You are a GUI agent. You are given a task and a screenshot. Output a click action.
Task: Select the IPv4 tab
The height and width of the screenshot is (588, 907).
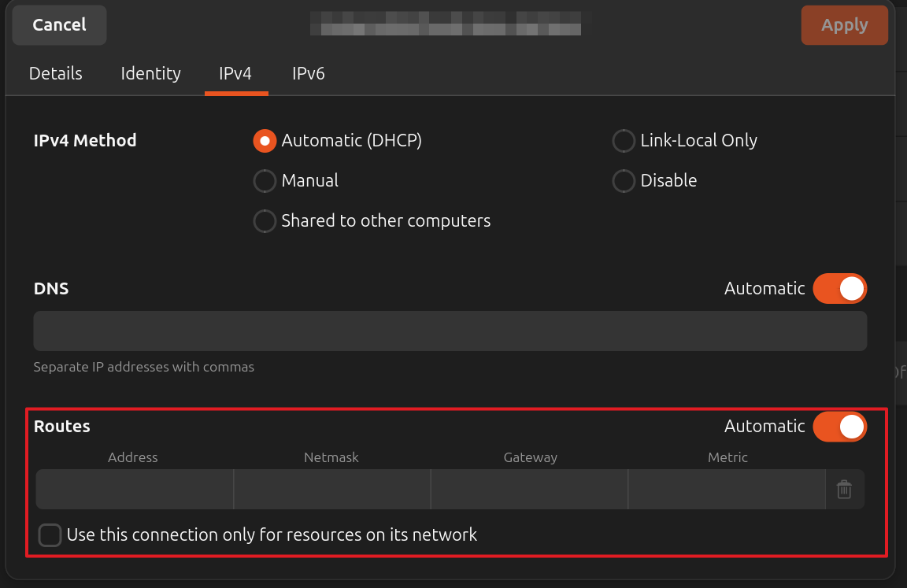(235, 74)
